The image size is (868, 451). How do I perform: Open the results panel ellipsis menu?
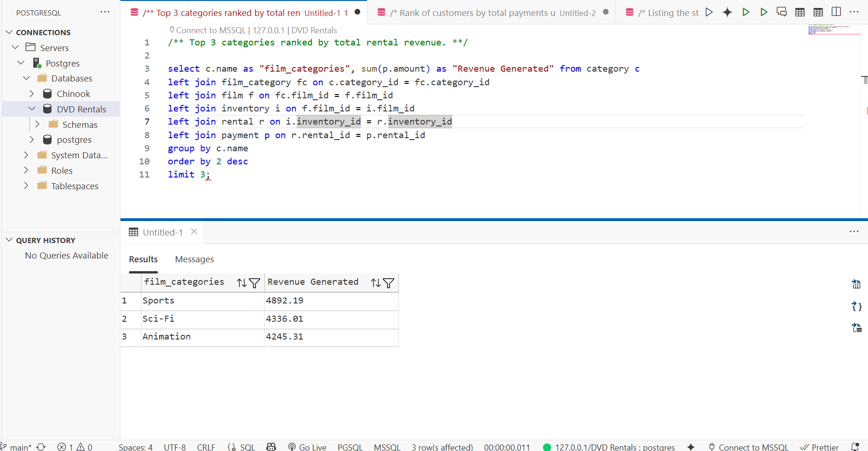[854, 231]
